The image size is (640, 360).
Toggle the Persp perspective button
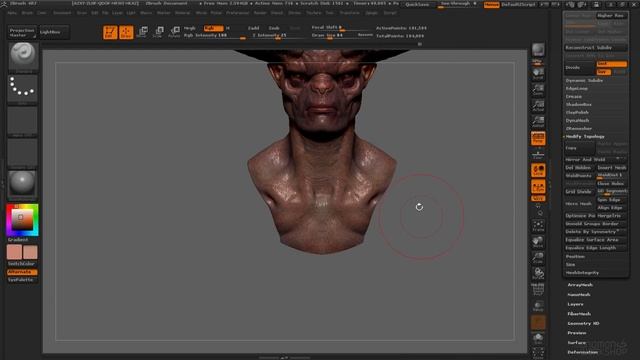[538, 138]
